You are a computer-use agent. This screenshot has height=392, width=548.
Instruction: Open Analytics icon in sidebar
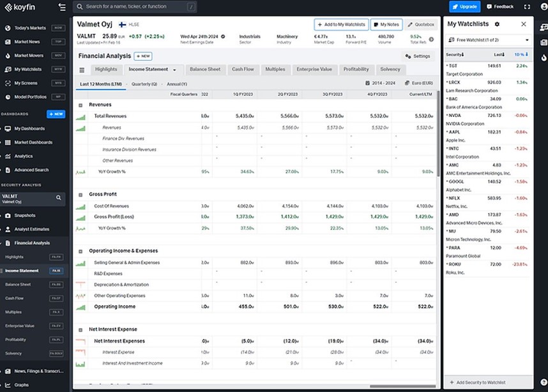pos(8,156)
